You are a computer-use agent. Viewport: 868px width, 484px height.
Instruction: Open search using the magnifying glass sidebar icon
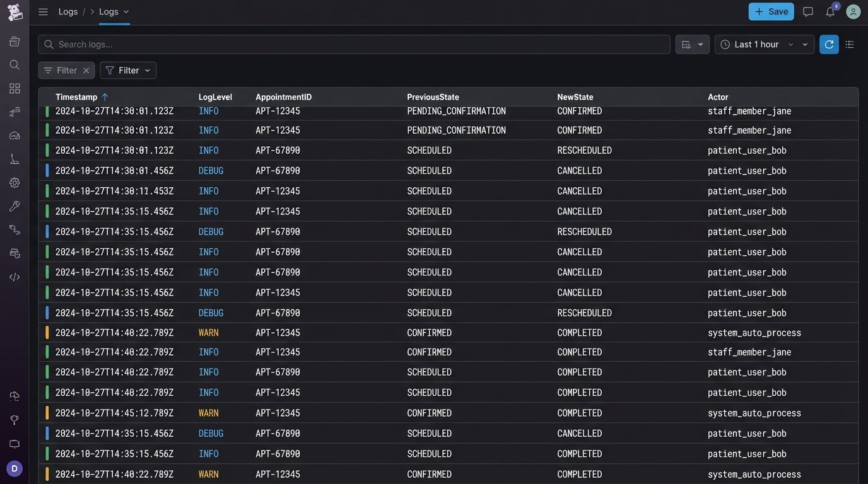click(x=14, y=64)
